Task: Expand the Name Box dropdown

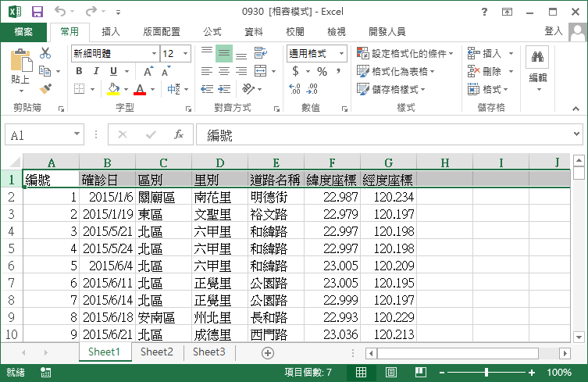Action: (x=77, y=134)
